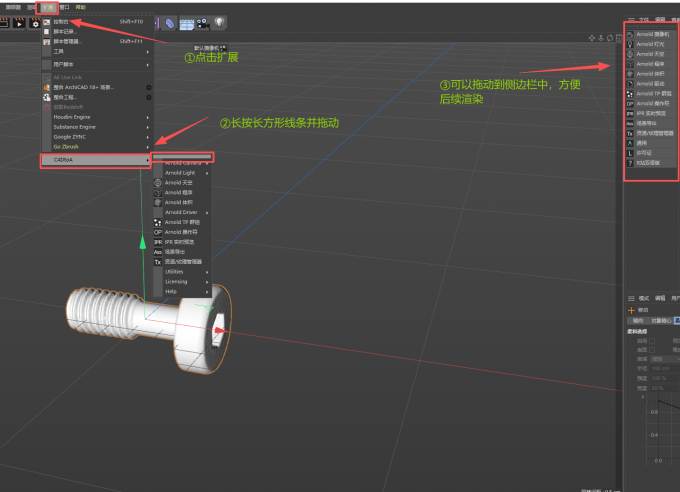Select Arnold 天空 sky icon in submenu
The image size is (680, 492).
coord(181,183)
